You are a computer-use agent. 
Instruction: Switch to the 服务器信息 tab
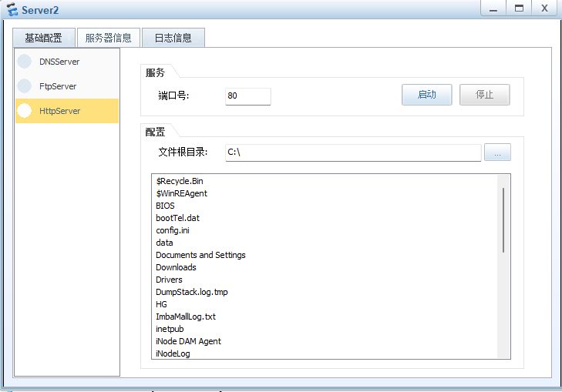click(108, 38)
